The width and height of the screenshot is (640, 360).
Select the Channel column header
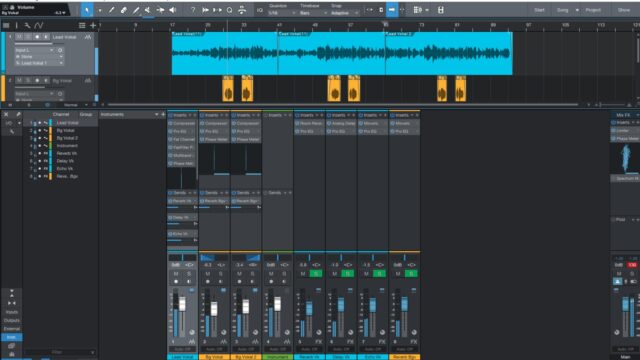click(x=61, y=114)
